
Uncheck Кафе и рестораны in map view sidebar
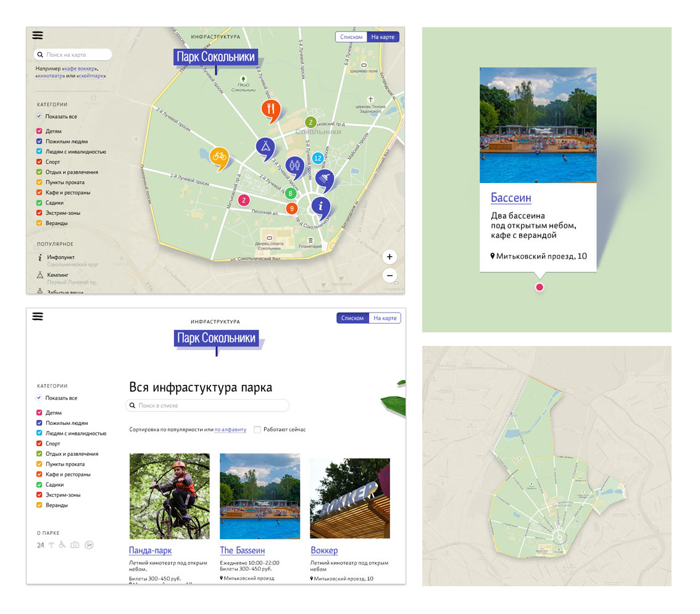point(40,193)
